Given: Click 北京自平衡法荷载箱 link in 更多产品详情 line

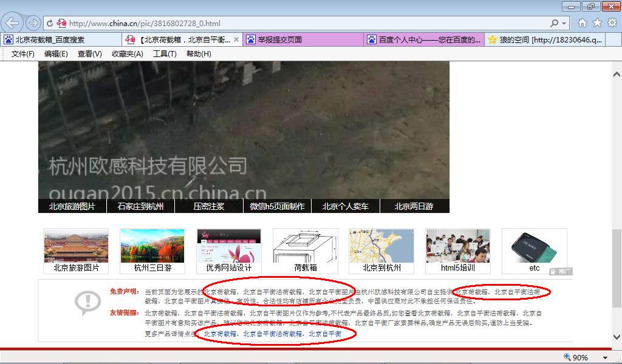Looking at the screenshot, I should pos(273,334).
